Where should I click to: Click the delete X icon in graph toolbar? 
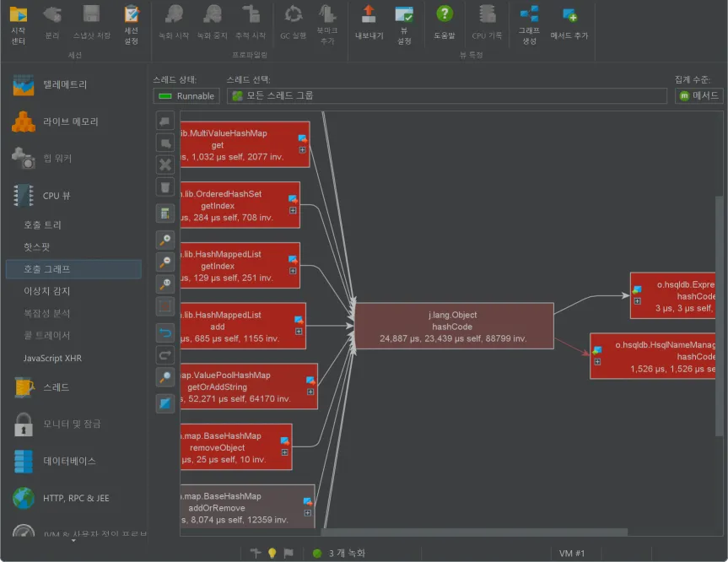pos(164,165)
